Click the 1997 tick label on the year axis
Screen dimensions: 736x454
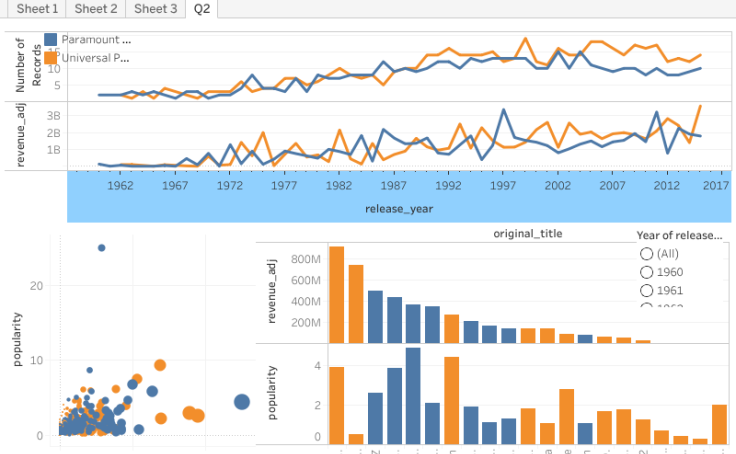(503, 186)
